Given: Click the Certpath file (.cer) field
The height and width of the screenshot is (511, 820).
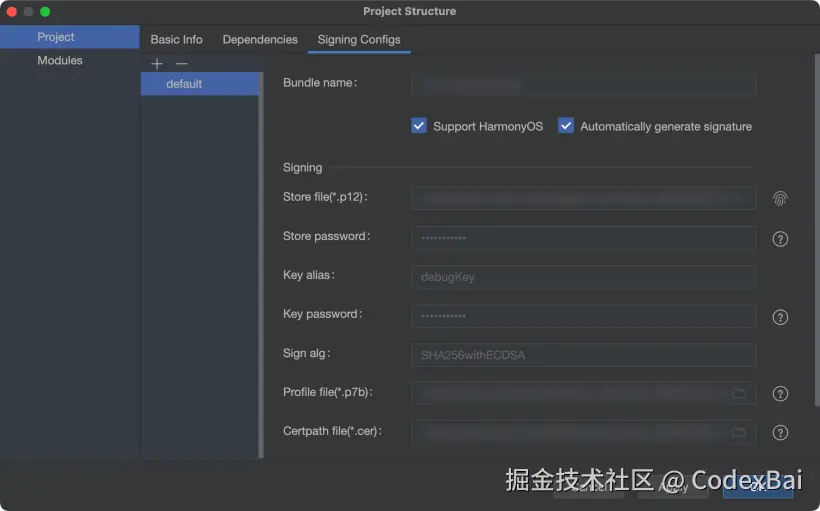Looking at the screenshot, I should pyautogui.click(x=584, y=432).
